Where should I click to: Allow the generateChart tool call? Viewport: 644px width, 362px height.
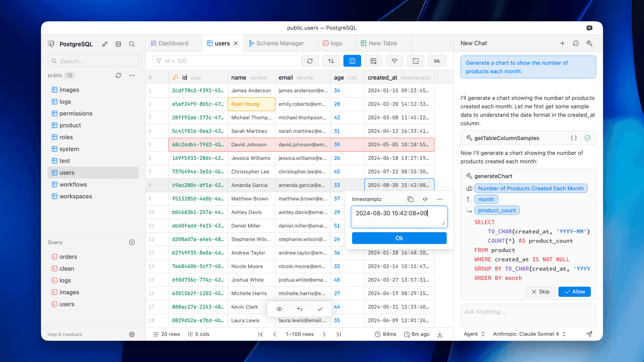[x=574, y=292]
